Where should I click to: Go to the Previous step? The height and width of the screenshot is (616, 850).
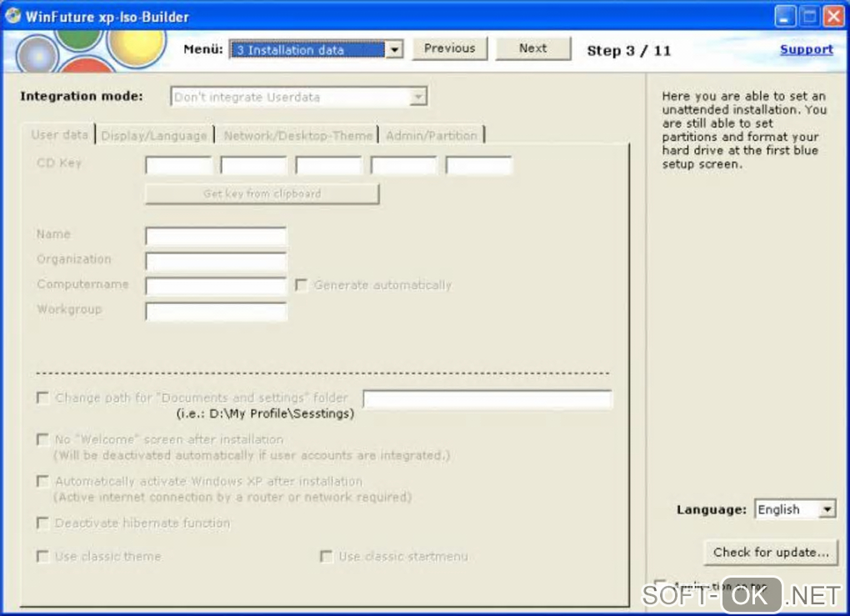click(x=449, y=48)
